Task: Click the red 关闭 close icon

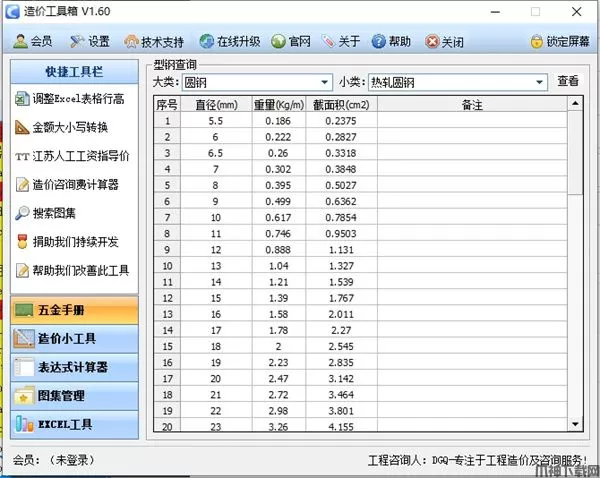Action: (x=432, y=41)
